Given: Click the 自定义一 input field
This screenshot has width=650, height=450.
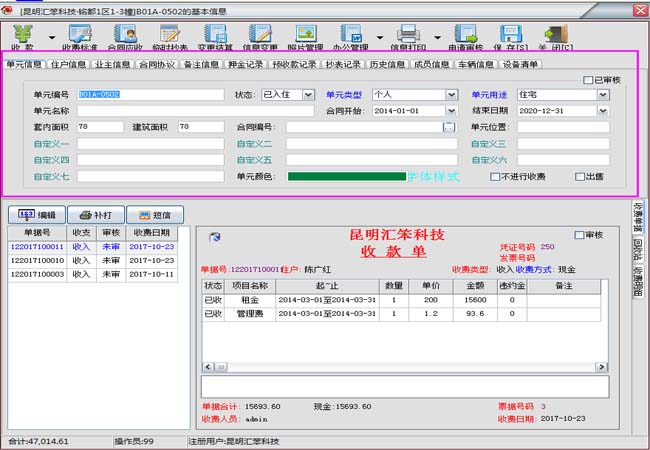Looking at the screenshot, I should (150, 144).
